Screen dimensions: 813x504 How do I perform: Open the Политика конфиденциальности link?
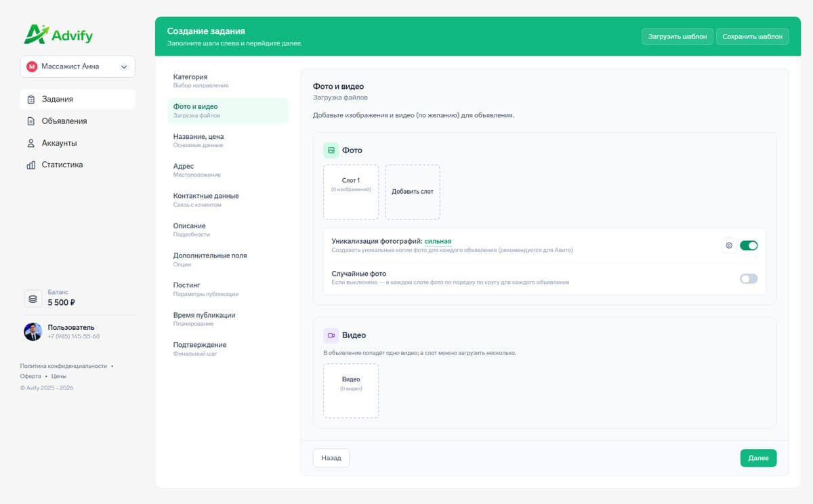[x=64, y=366]
